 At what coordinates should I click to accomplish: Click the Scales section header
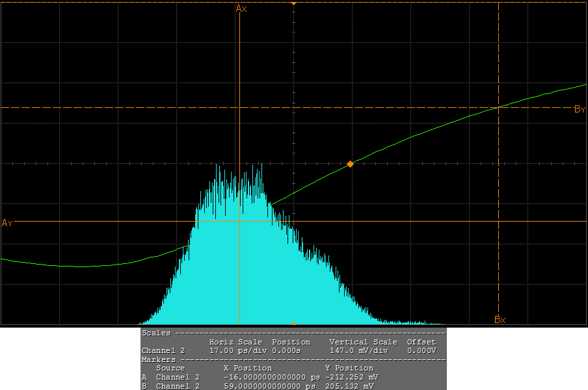(156, 333)
